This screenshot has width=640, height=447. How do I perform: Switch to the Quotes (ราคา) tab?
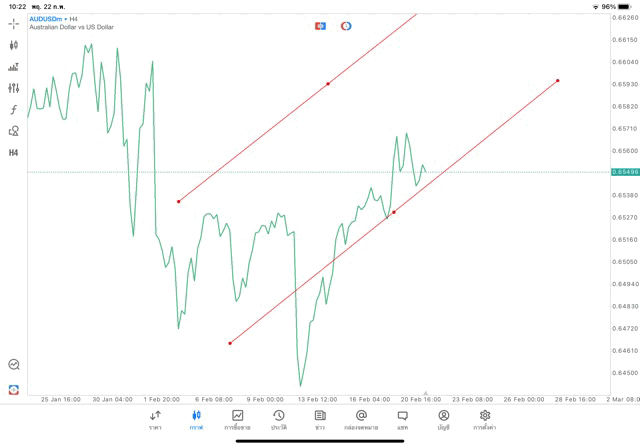155,420
